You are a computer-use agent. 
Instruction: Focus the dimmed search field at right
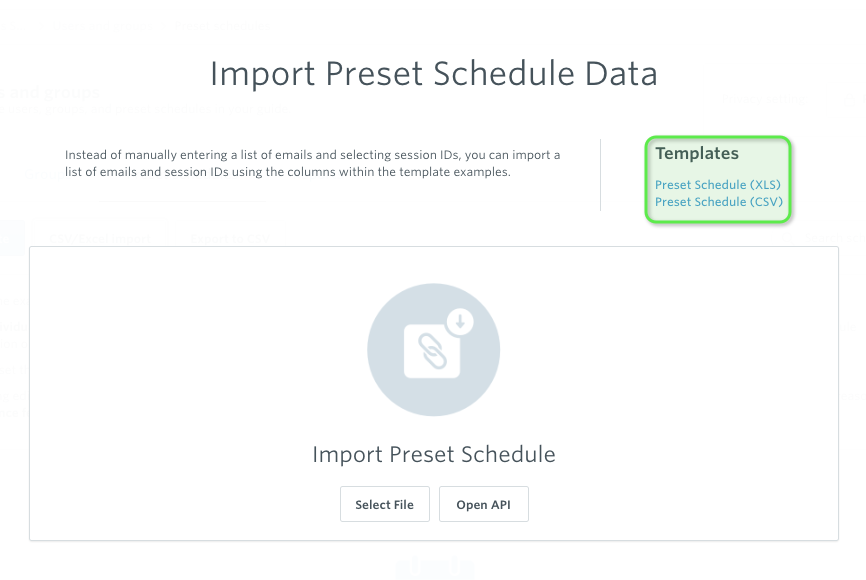pos(824,239)
